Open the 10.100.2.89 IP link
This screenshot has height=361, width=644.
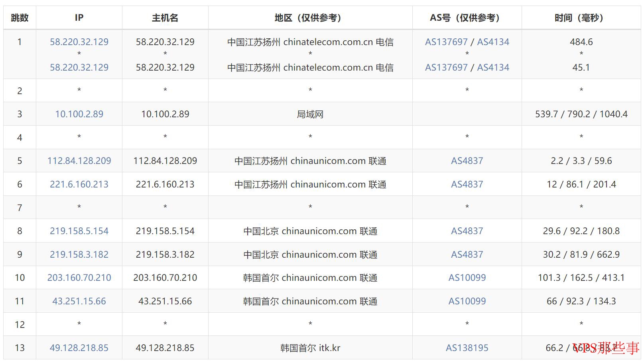coord(79,114)
